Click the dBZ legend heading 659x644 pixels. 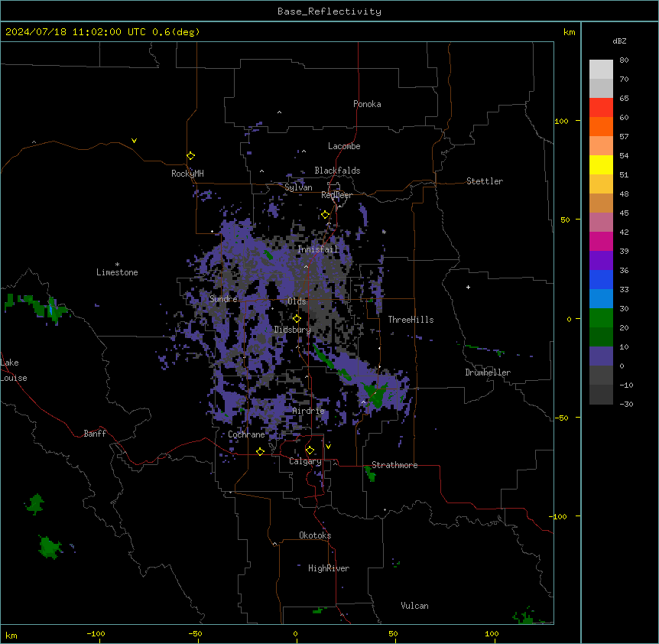(619, 41)
